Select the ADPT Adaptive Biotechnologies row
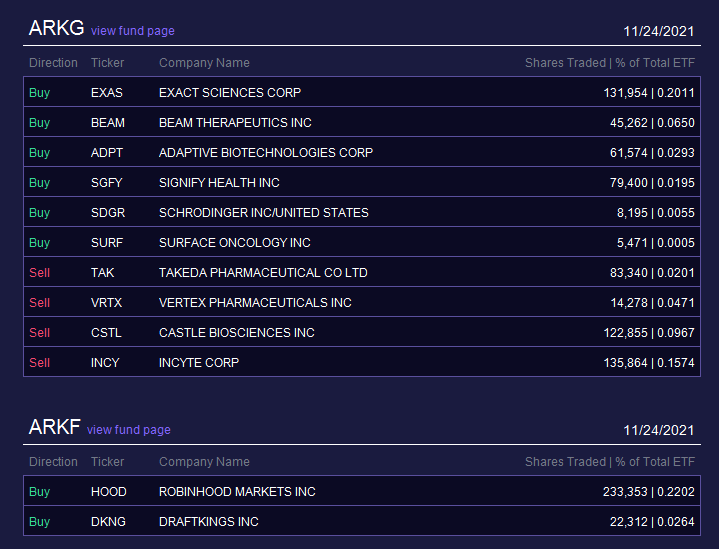The height and width of the screenshot is (549, 719). tap(362, 152)
